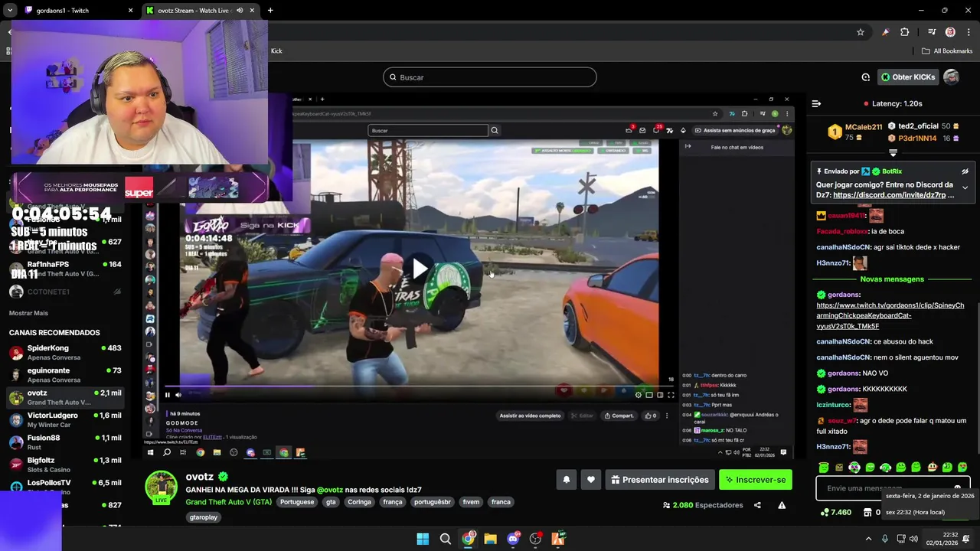Jump to Novas mensagens marker

pyautogui.click(x=892, y=279)
